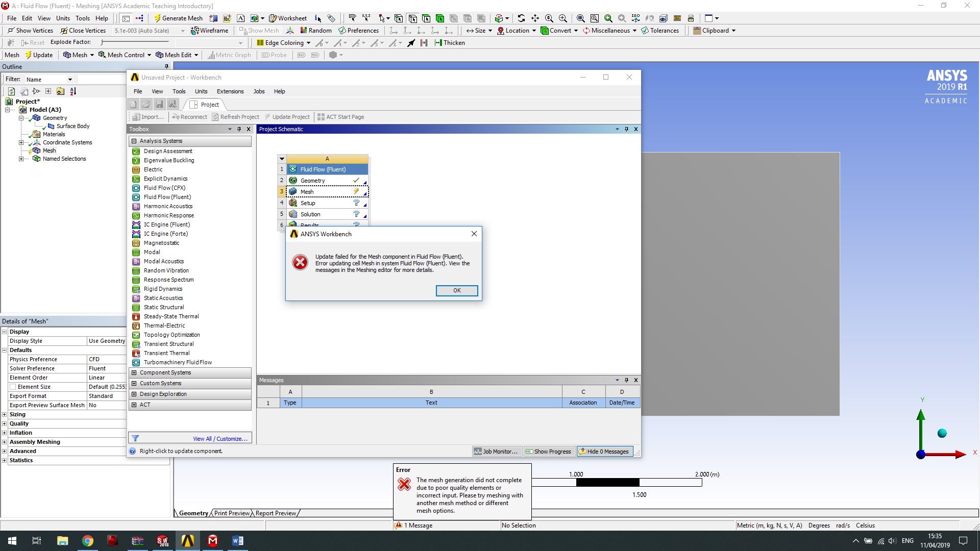The width and height of the screenshot is (980, 551).
Task: Switch to the Report Preview tab
Action: click(x=276, y=513)
